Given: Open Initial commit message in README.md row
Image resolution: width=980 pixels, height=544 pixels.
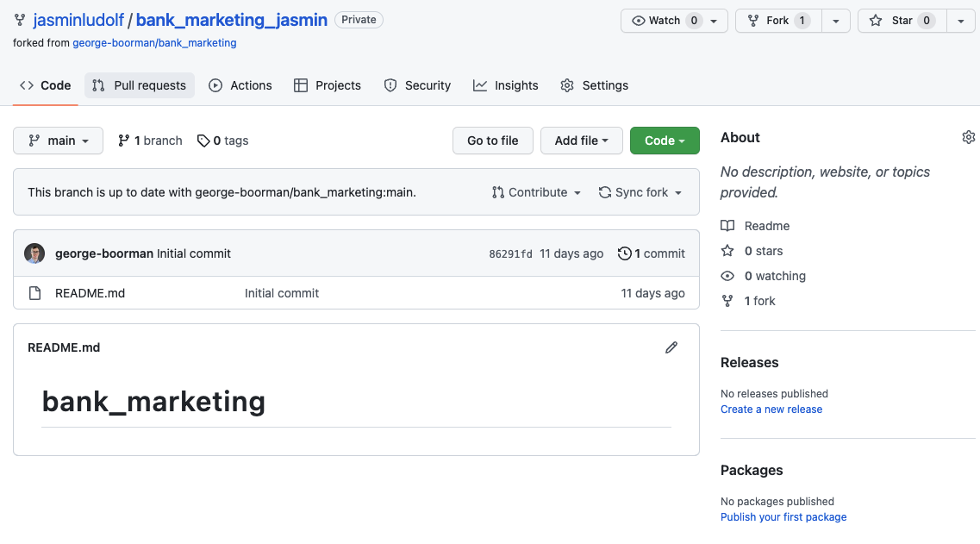Looking at the screenshot, I should (282, 293).
